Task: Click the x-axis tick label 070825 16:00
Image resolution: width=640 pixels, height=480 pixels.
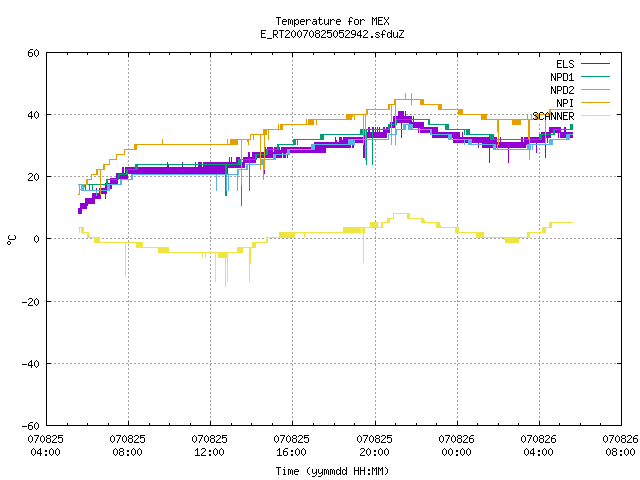Action: [292, 446]
